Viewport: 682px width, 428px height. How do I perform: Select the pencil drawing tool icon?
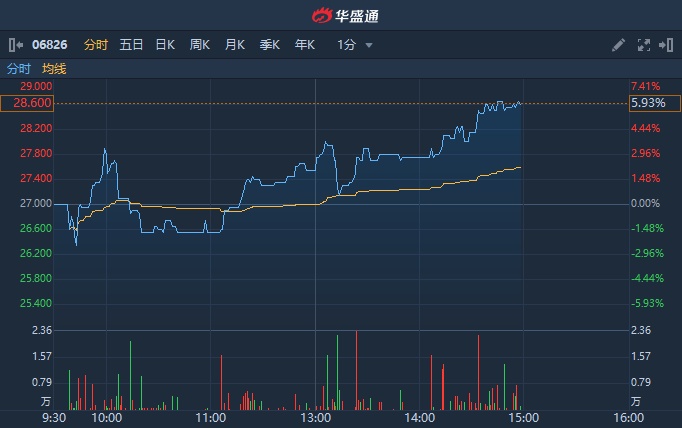[618, 45]
